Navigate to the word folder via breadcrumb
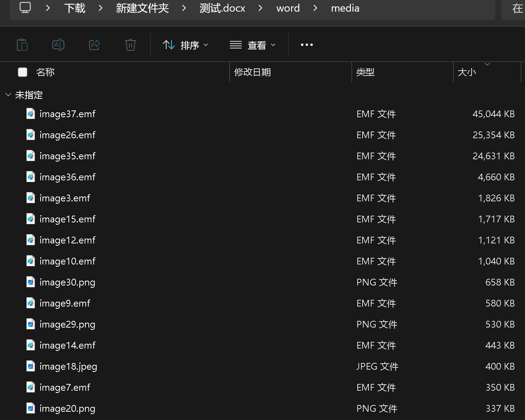Screen dimensions: 525x420 click(288, 8)
